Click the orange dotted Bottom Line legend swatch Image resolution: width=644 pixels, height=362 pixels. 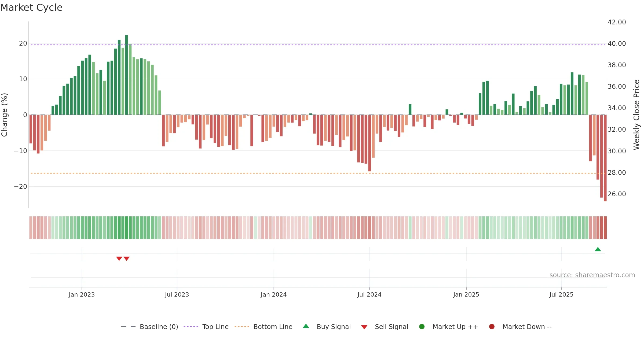tap(242, 327)
